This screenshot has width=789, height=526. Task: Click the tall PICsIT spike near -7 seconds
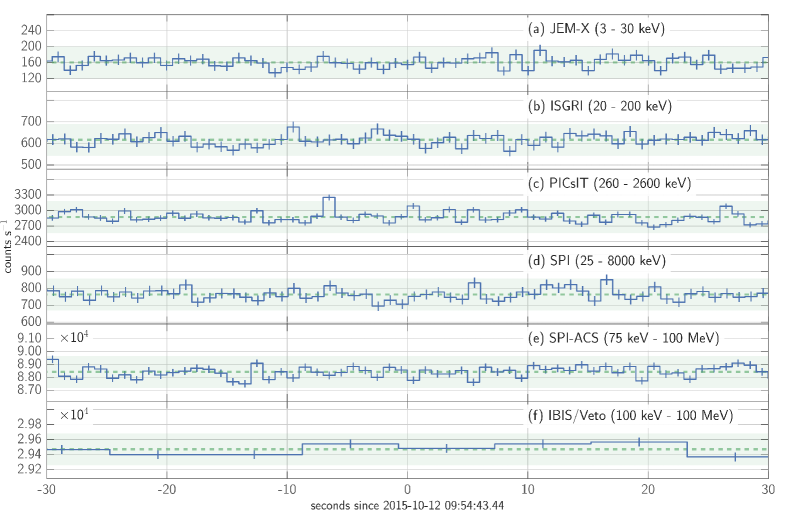pos(329,198)
